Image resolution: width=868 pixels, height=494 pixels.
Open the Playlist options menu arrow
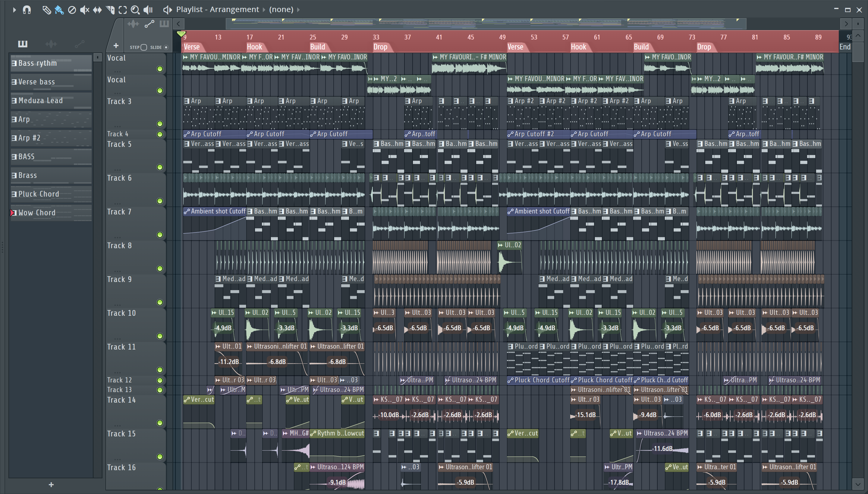pos(14,10)
